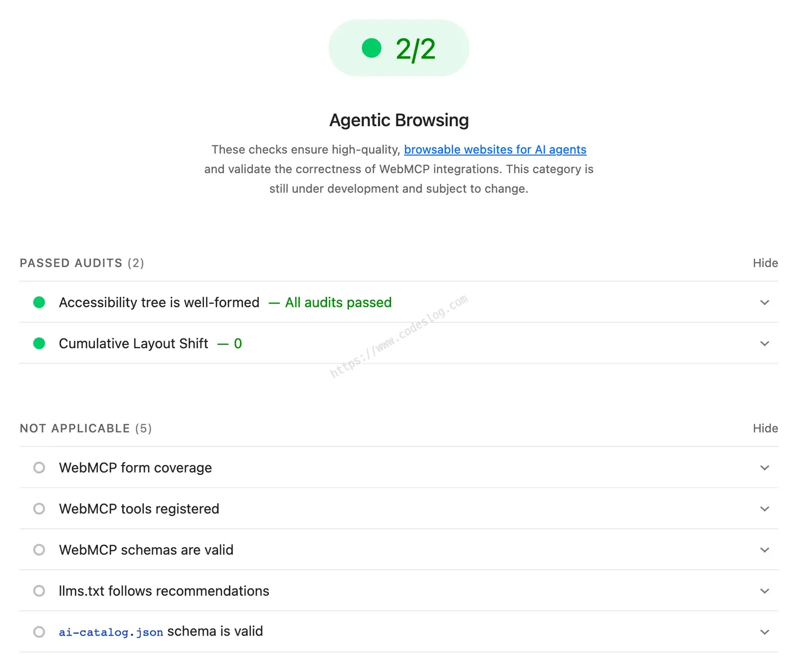The width and height of the screenshot is (798, 672).
Task: Click 'WebMCP tools registered' audit title
Action: [139, 509]
